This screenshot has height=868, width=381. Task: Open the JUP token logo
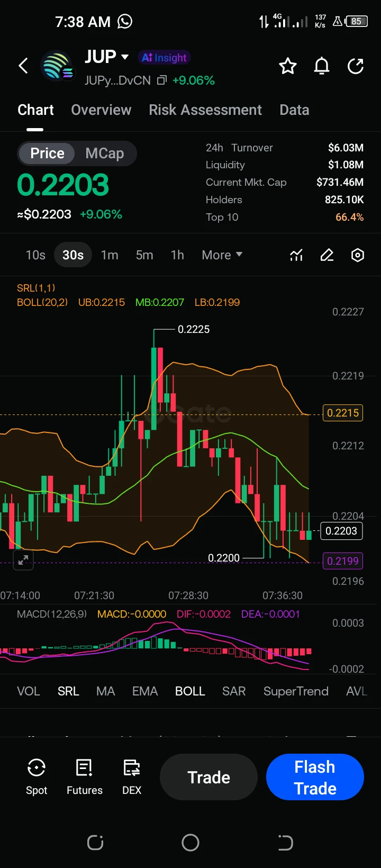tap(57, 66)
